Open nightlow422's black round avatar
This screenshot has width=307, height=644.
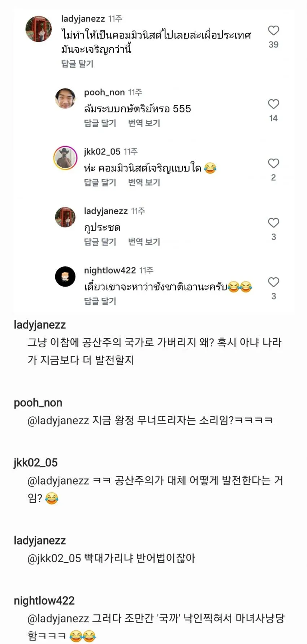pos(65,276)
